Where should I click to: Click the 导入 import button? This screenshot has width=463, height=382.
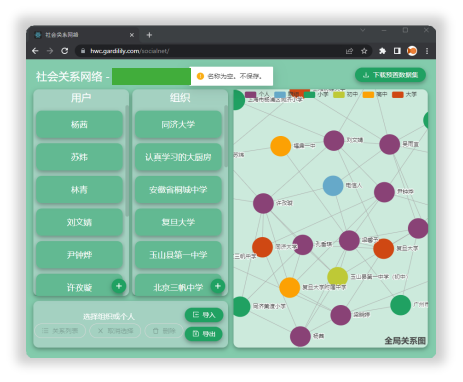pyautogui.click(x=204, y=315)
